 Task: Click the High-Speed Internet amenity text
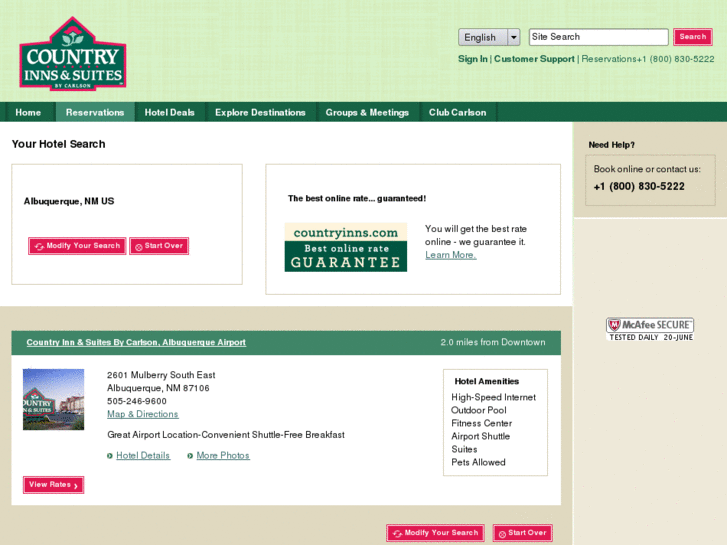493,398
